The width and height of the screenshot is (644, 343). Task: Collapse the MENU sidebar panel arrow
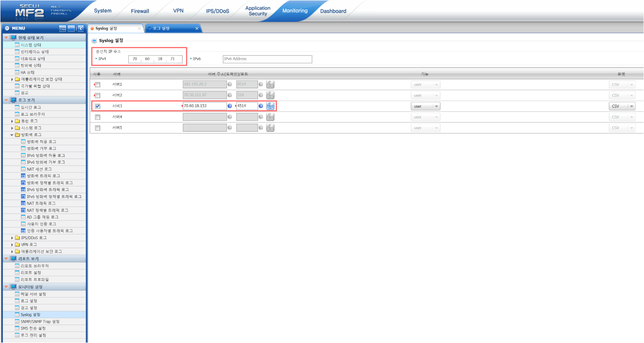[80, 28]
